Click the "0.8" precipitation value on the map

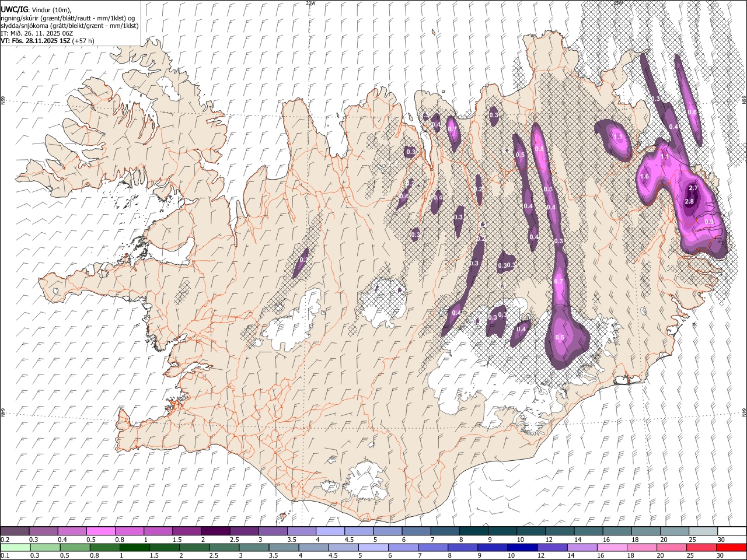point(539,149)
